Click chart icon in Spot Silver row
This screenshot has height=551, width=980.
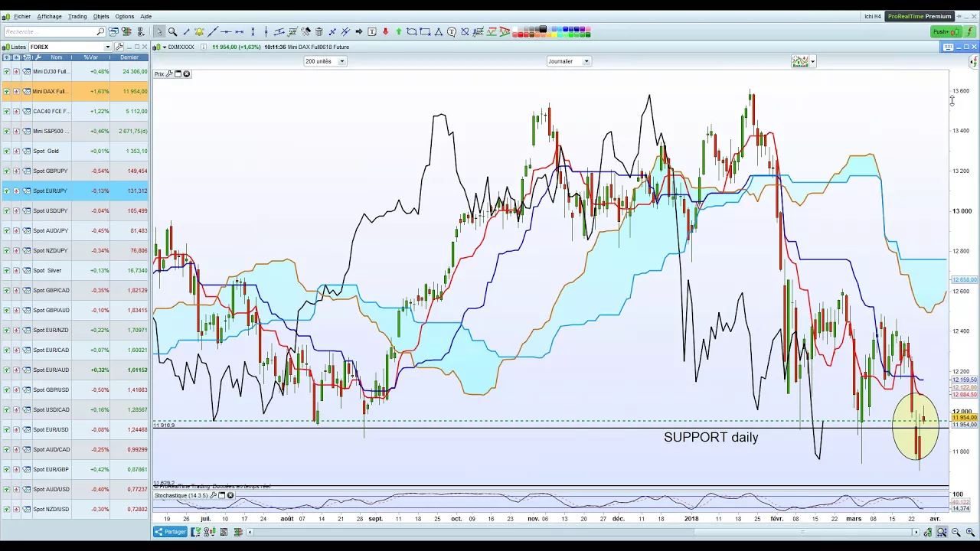coord(26,270)
